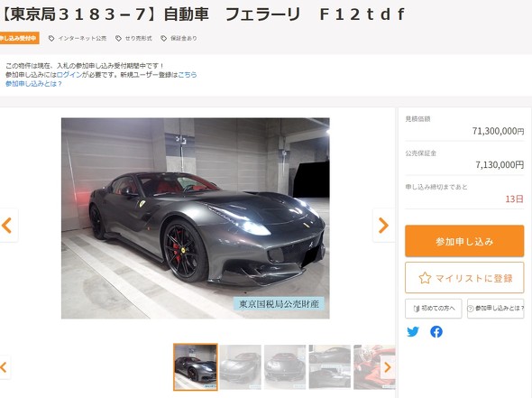The image size is (532, 398).
Task: Share listing via Twitter bird icon
Action: pyautogui.click(x=413, y=331)
